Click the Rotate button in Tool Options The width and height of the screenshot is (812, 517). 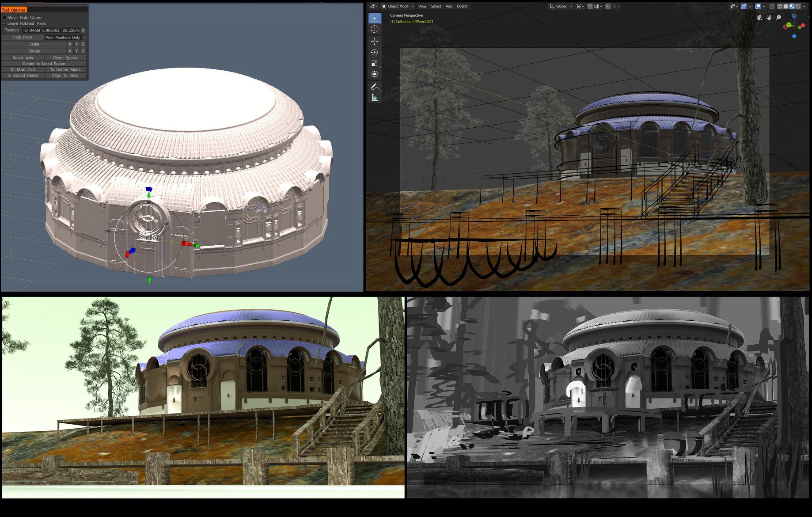click(34, 51)
